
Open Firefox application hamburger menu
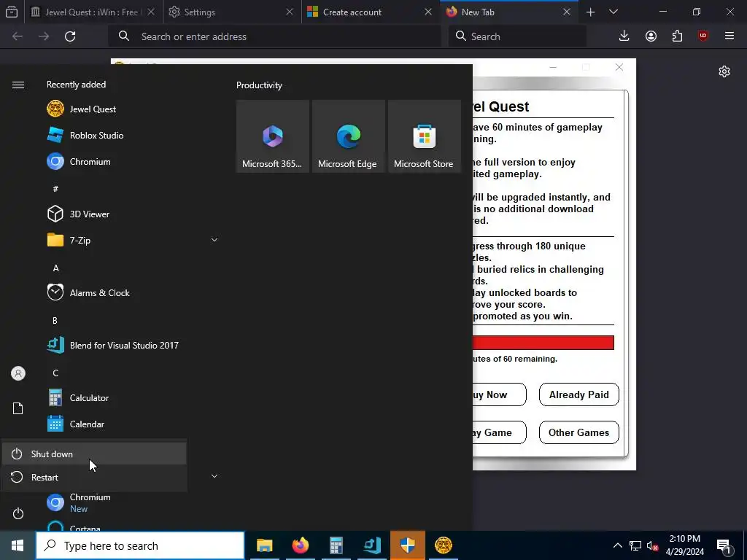(729, 36)
